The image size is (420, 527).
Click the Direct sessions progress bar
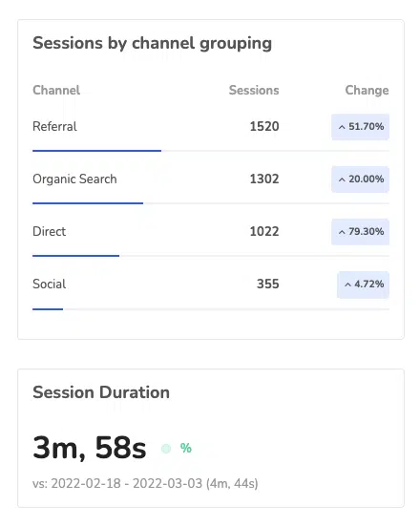pos(211,256)
